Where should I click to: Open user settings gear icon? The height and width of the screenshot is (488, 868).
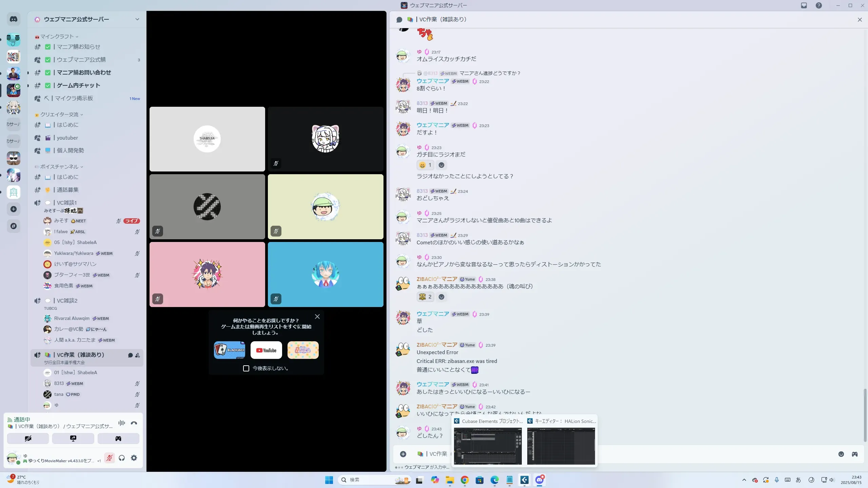pos(134,458)
